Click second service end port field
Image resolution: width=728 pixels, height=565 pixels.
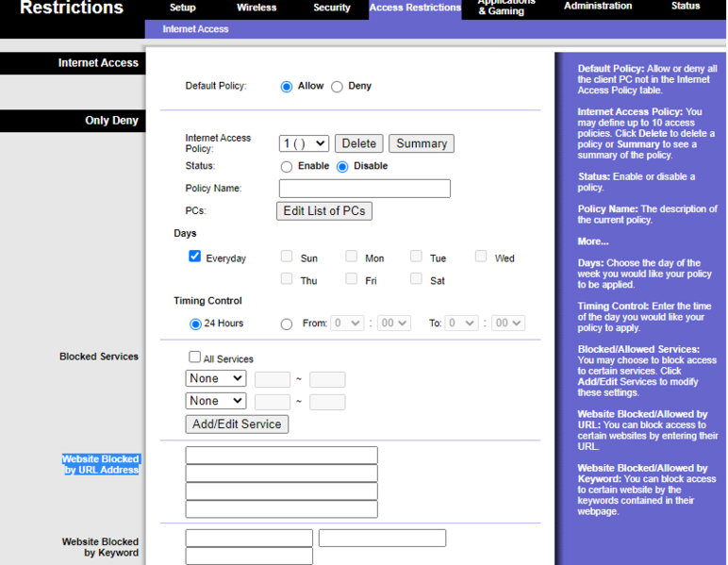(x=327, y=402)
